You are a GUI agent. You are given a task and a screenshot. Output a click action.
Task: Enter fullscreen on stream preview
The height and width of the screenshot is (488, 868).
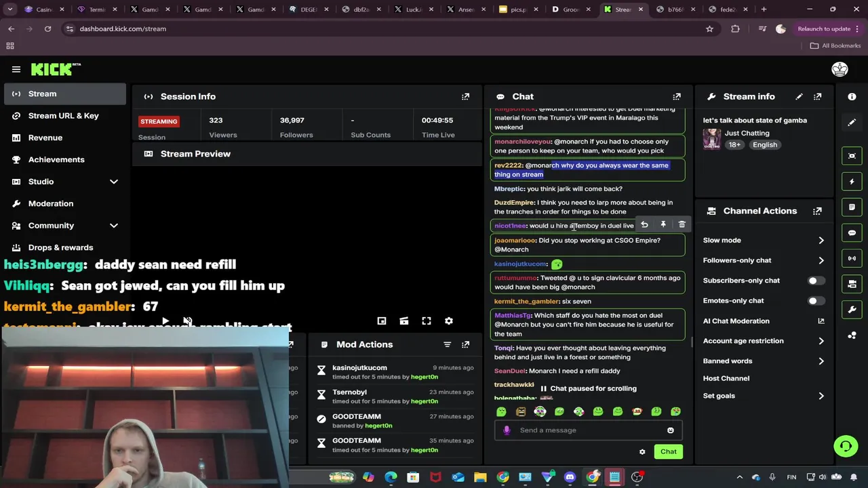tap(427, 321)
